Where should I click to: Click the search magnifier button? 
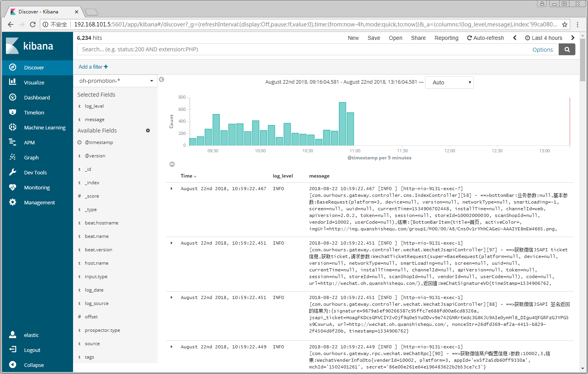pos(567,50)
